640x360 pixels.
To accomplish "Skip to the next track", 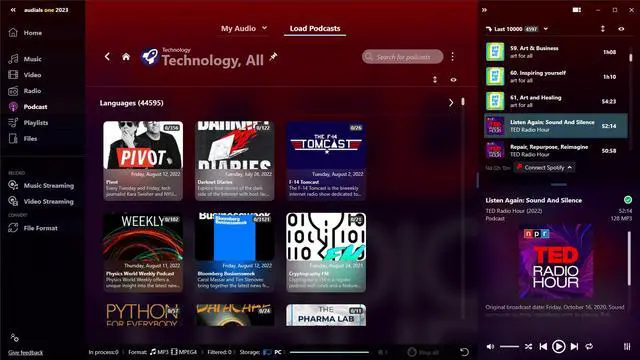I will click(x=574, y=347).
